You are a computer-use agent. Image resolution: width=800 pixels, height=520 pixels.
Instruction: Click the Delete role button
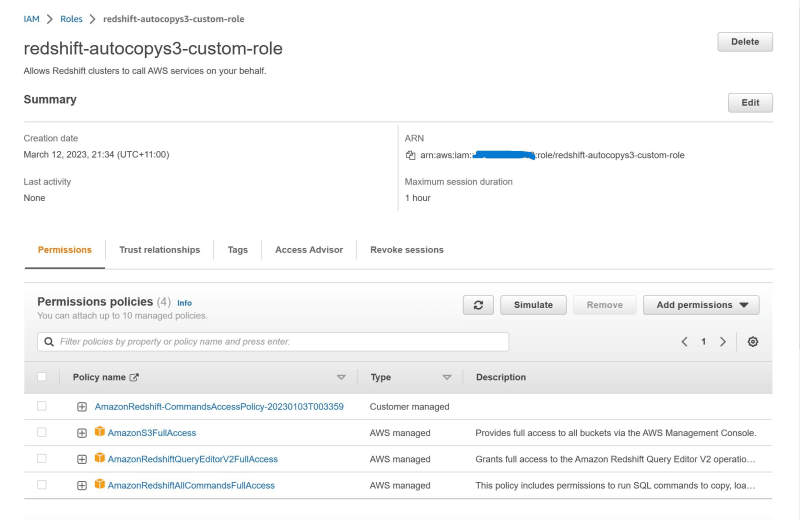pyautogui.click(x=745, y=42)
